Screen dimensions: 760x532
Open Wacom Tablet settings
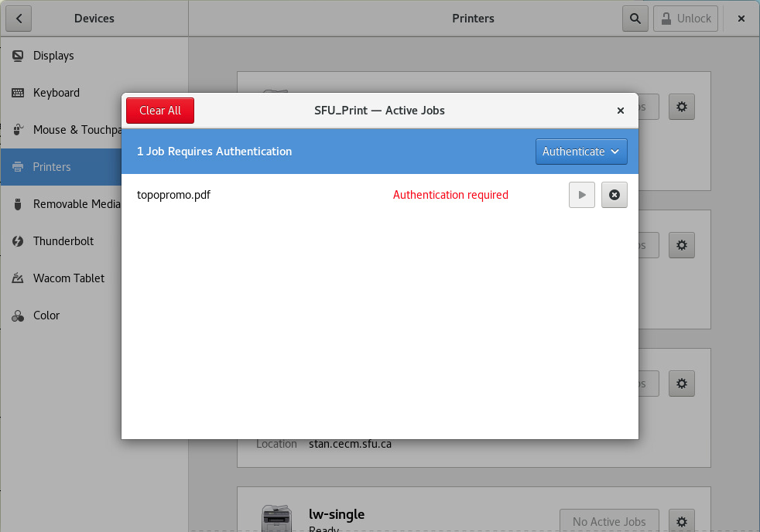point(68,278)
